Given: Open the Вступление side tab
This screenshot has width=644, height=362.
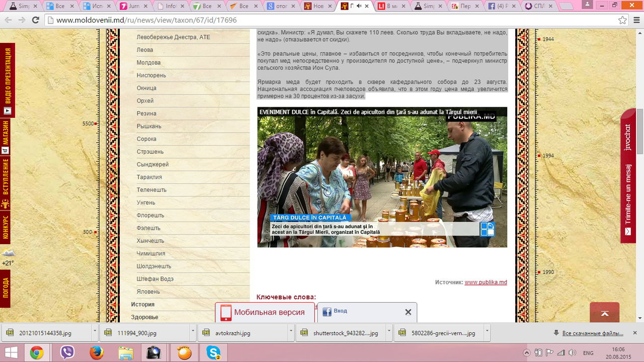Looking at the screenshot, I should point(6,183).
